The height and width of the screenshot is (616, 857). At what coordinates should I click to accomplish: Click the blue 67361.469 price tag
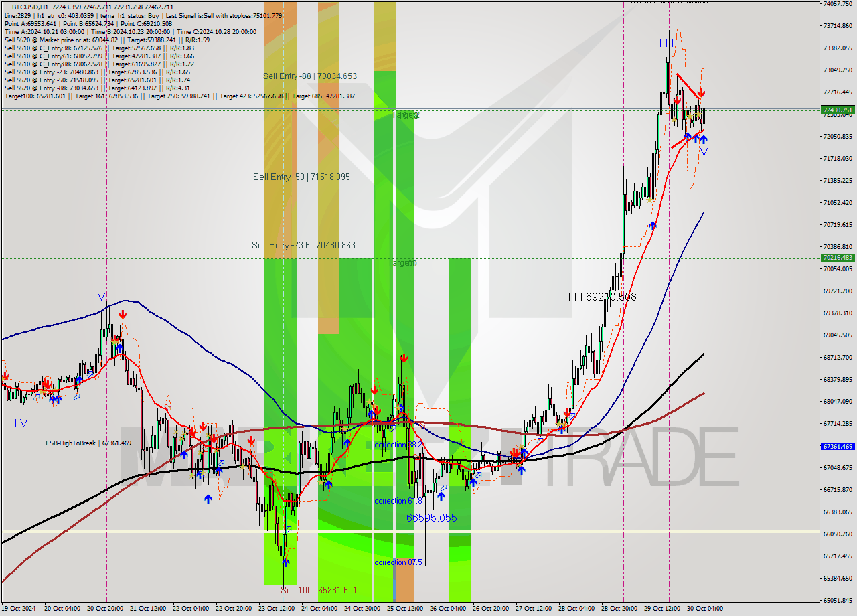(838, 446)
